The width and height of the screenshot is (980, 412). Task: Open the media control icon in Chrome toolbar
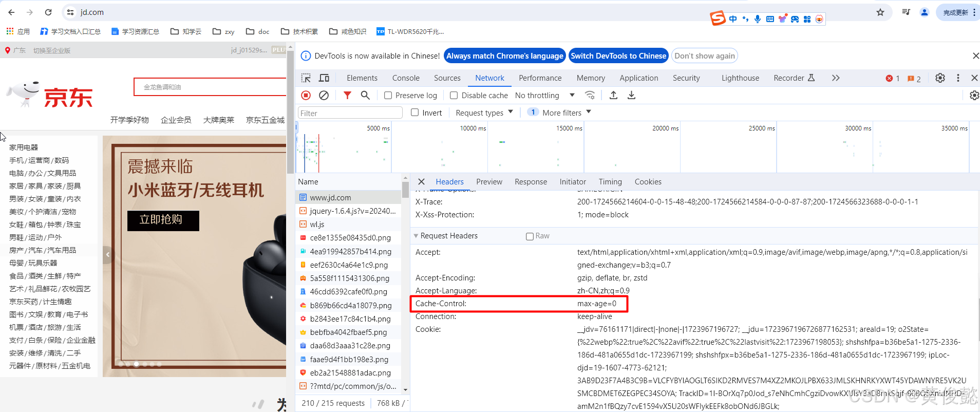[x=906, y=12]
